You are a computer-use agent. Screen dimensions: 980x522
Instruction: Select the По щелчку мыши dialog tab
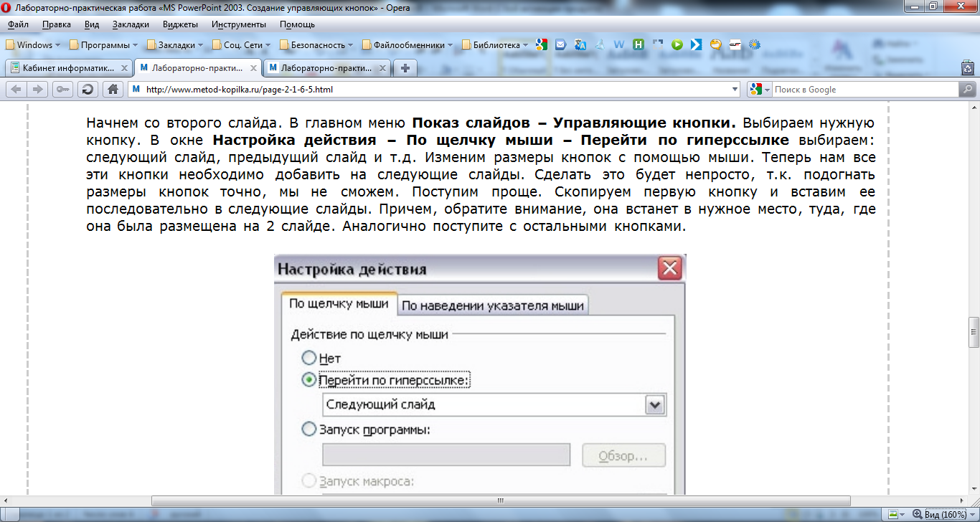[339, 304]
